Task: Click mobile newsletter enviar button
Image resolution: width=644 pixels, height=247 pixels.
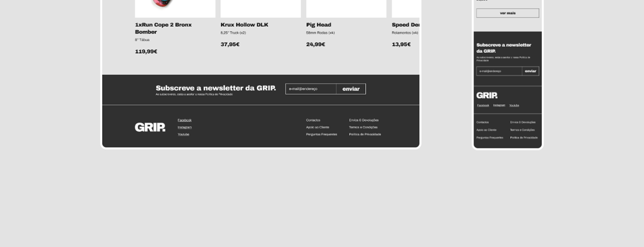Action: pyautogui.click(x=531, y=71)
